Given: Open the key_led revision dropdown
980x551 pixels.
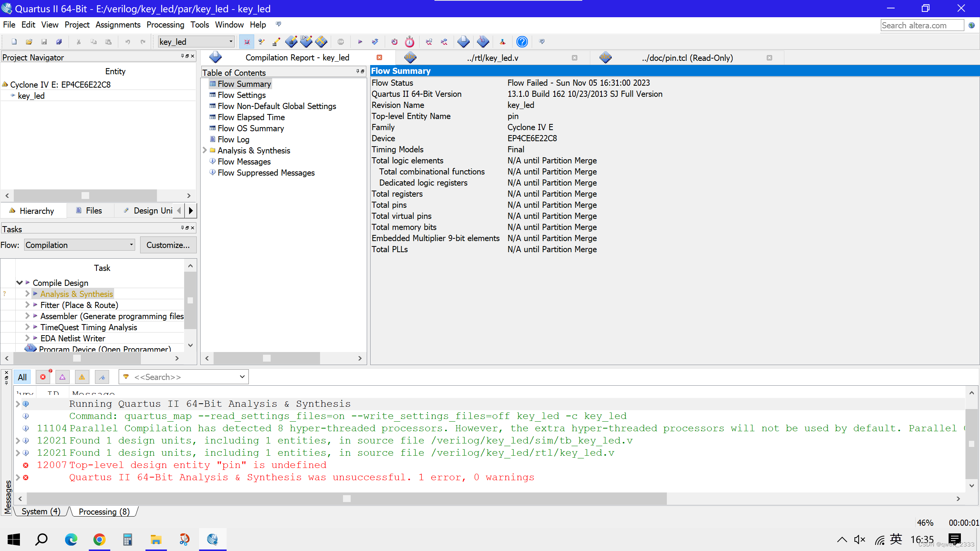Looking at the screenshot, I should tap(231, 42).
